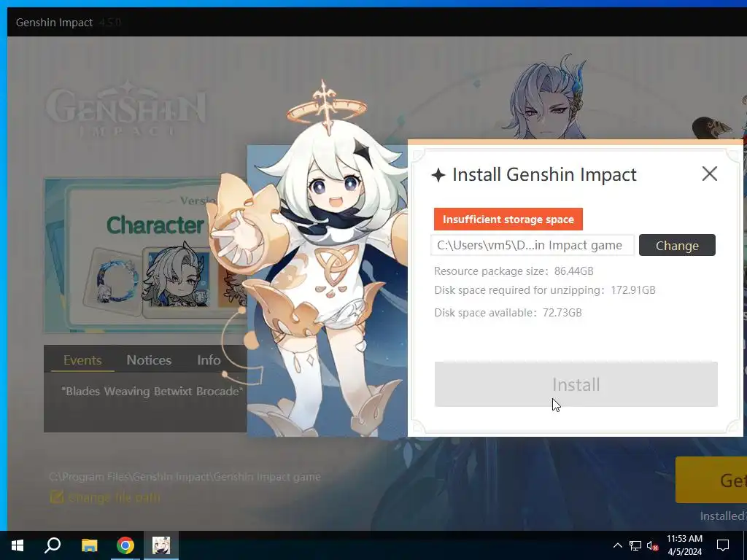
Task: Click Disk space available 72.73GB text
Action: pyautogui.click(x=508, y=313)
